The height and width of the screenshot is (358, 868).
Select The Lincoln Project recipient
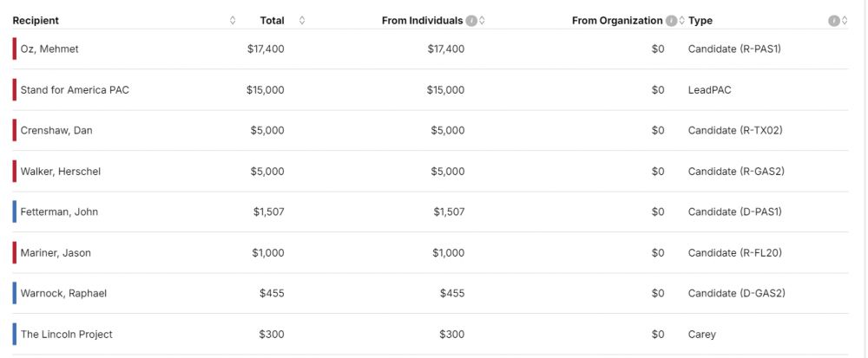pyautogui.click(x=67, y=335)
